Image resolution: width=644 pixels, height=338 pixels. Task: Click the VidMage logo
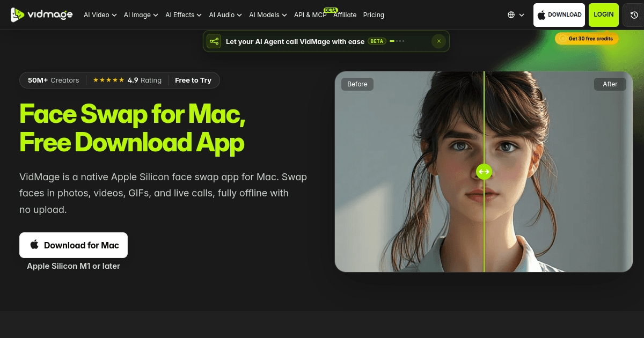[x=42, y=15]
